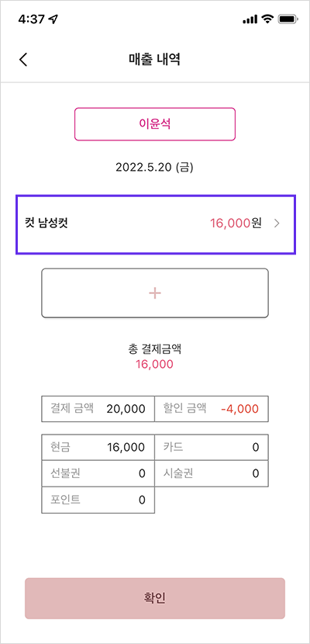This screenshot has height=644, width=310.
Task: Tap the Wi-Fi status icon
Action: [x=268, y=19]
